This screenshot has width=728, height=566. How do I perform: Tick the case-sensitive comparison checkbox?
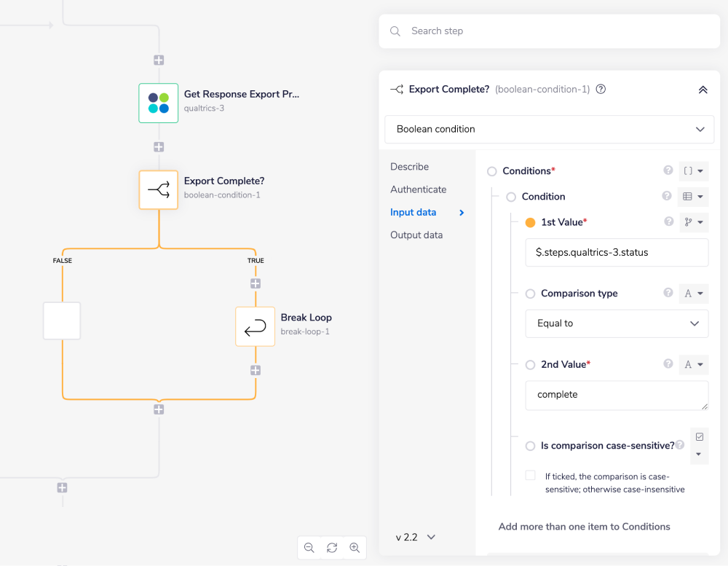530,474
